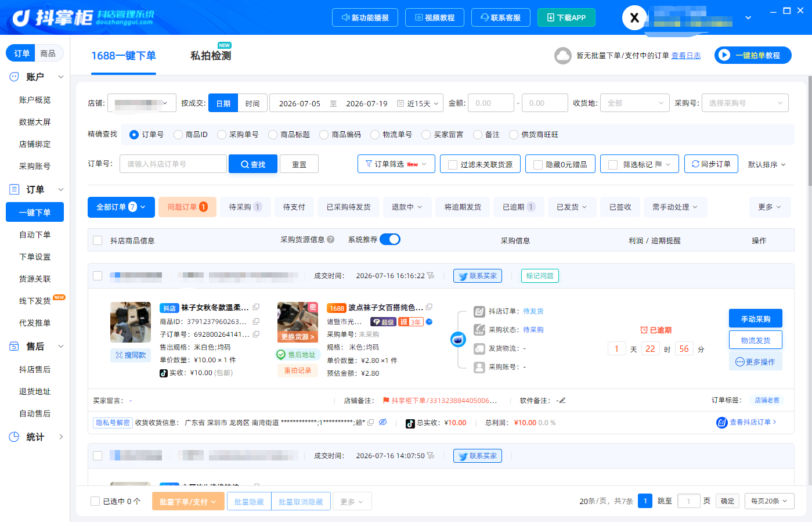Select the 物流单号 radio option

(375, 135)
